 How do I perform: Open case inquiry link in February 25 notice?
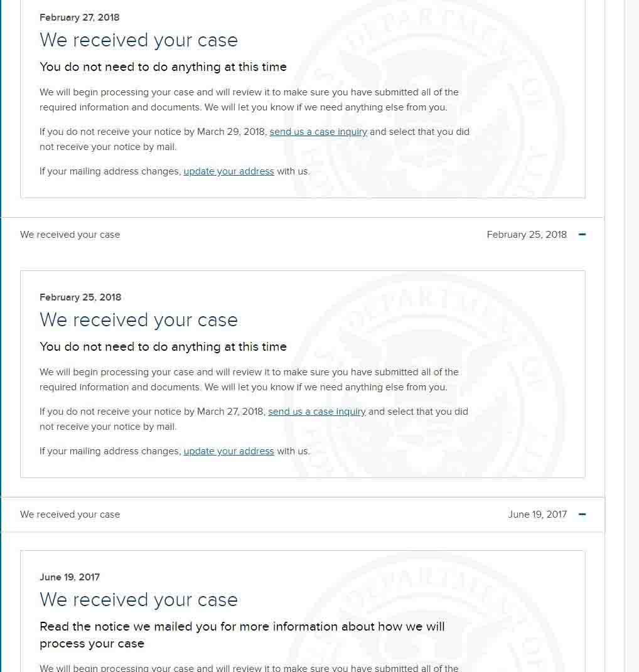click(x=317, y=412)
